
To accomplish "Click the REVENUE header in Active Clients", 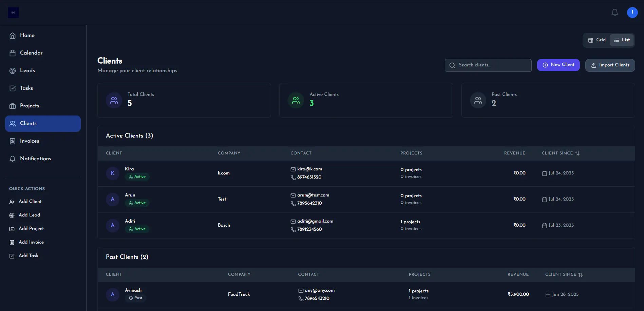I will pos(514,153).
